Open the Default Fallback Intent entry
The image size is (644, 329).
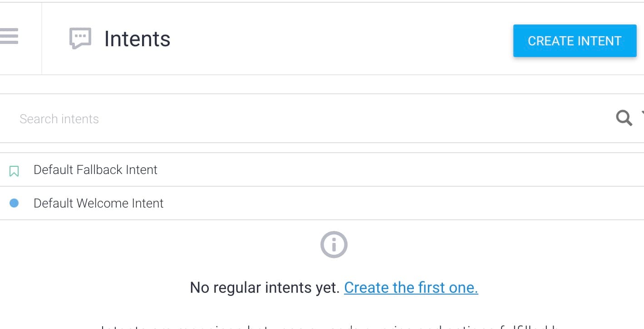95,169
